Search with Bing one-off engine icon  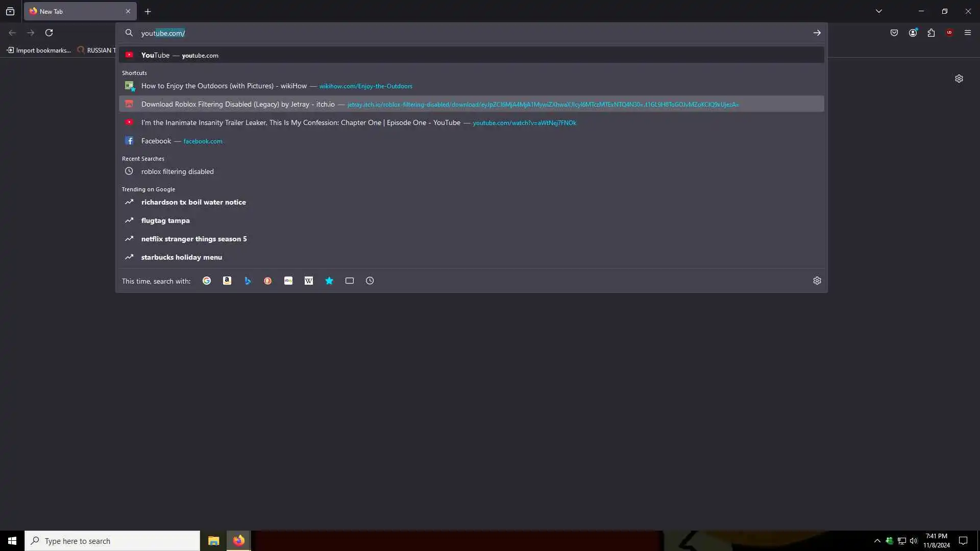pyautogui.click(x=248, y=281)
